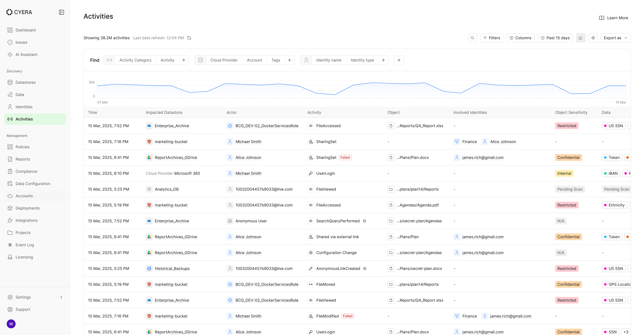Toggle the trend chart display button
This screenshot has width=644, height=335.
(x=581, y=38)
